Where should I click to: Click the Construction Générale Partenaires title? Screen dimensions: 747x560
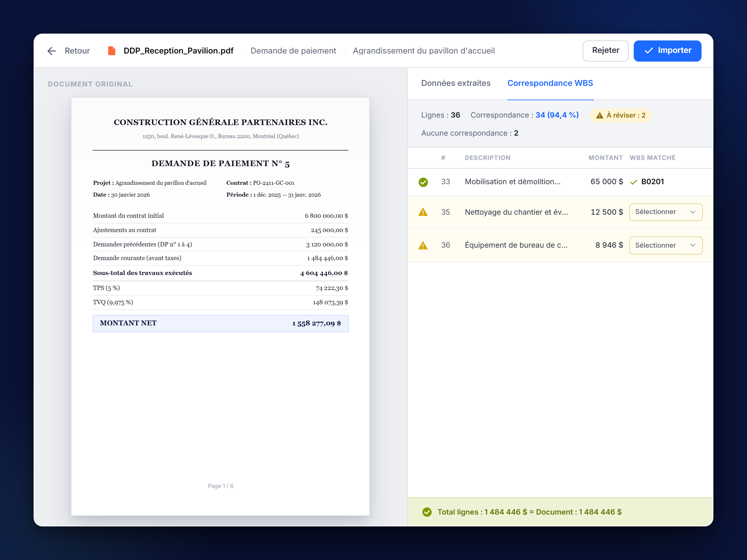pos(220,122)
